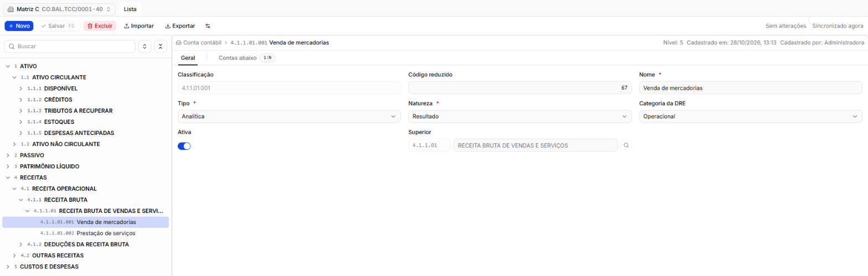Collapse the RECEITA OPERACIONAL node
Viewport: 868px width, 276px height.
[14, 189]
